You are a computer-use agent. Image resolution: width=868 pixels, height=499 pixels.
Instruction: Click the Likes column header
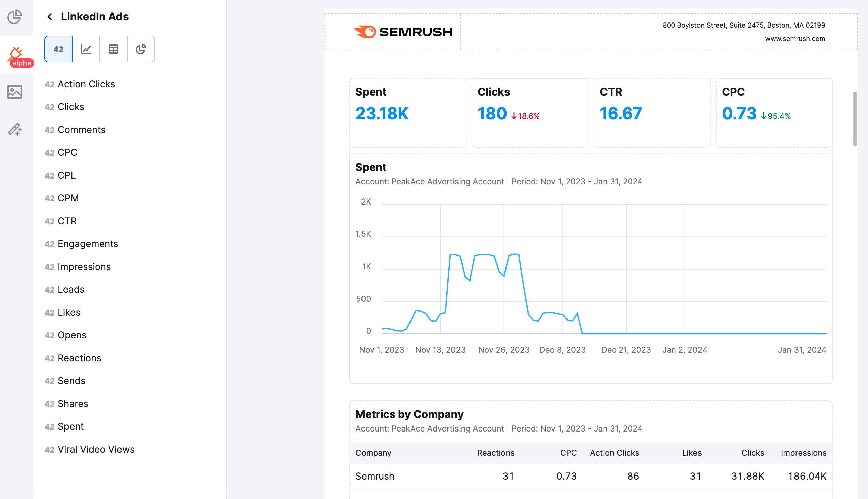pyautogui.click(x=691, y=453)
